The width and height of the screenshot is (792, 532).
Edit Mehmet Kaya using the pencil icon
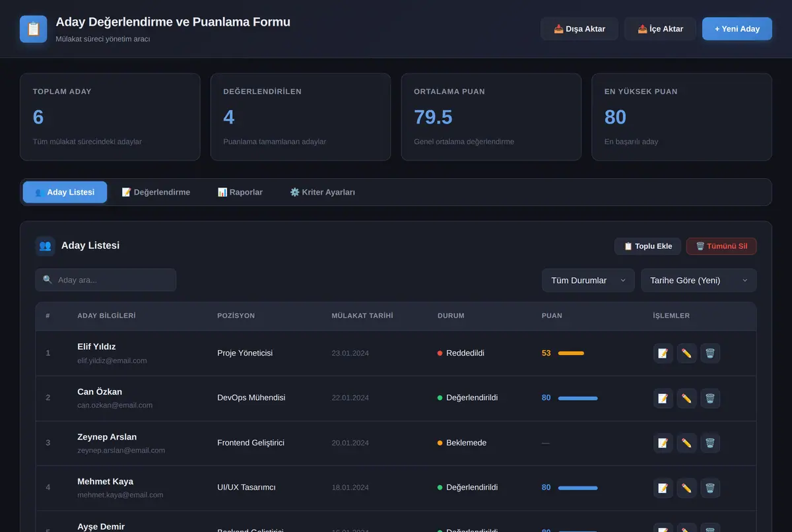pyautogui.click(x=686, y=488)
